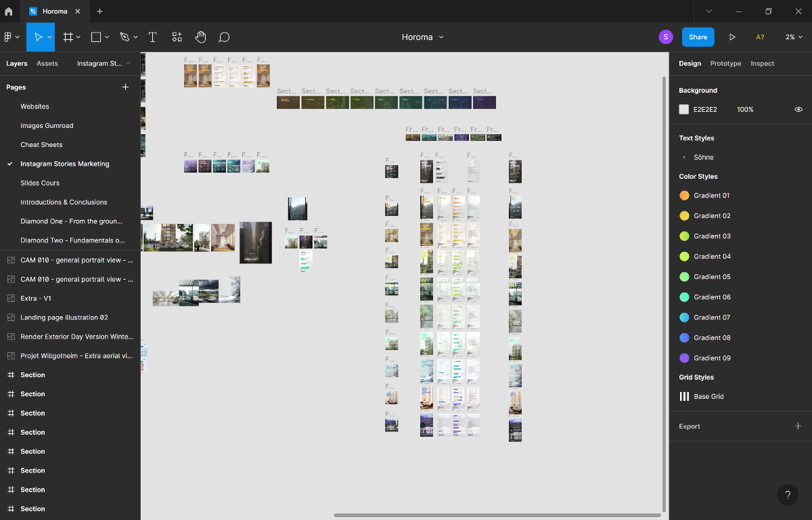The height and width of the screenshot is (520, 812).
Task: Click the Render Exterior Day Version layer icon
Action: pyautogui.click(x=11, y=337)
